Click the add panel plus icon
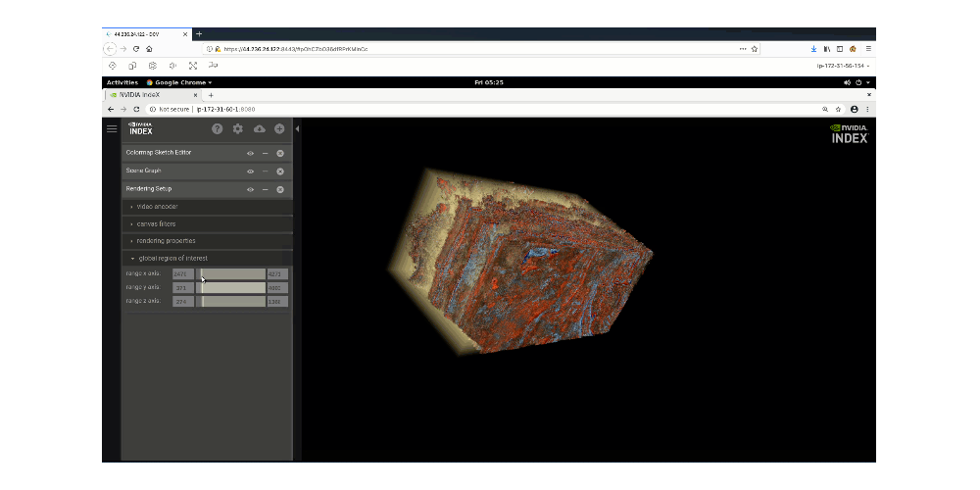The image size is (980, 490). 279,128
